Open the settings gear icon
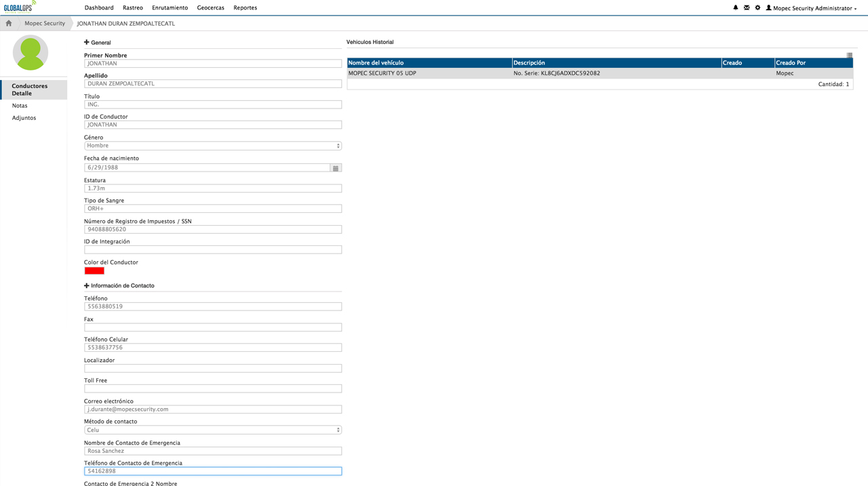The image size is (868, 486). point(757,7)
